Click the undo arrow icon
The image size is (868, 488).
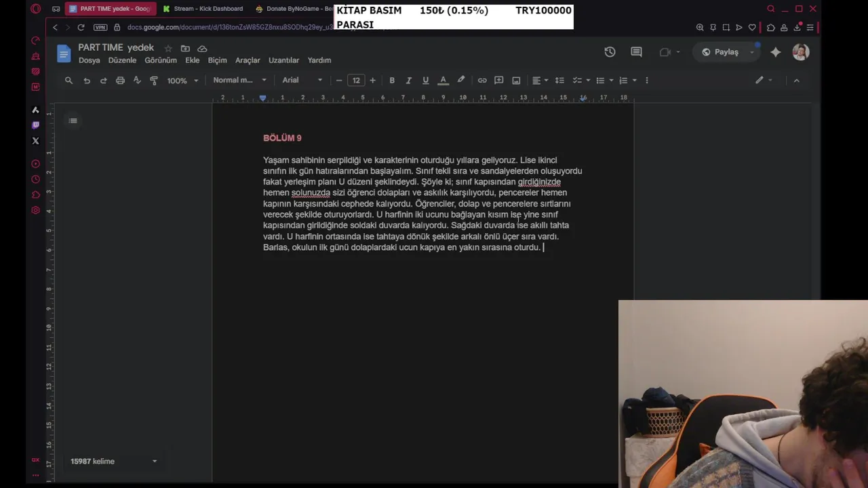[87, 80]
